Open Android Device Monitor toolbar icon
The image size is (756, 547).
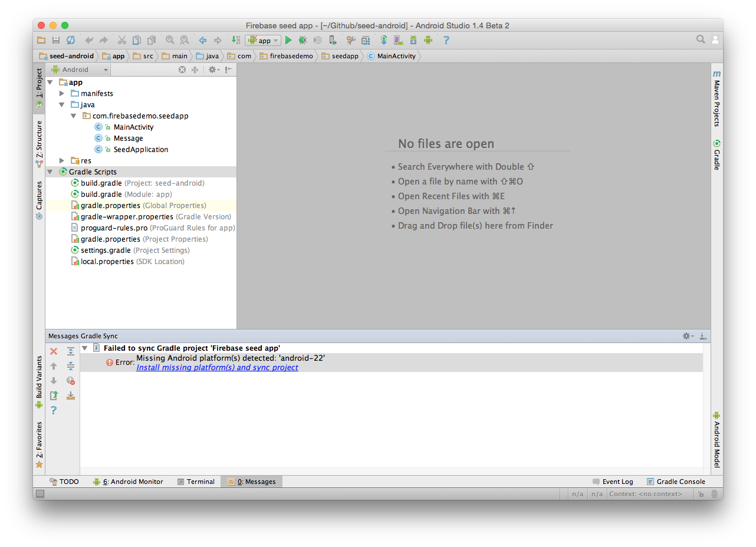[428, 40]
